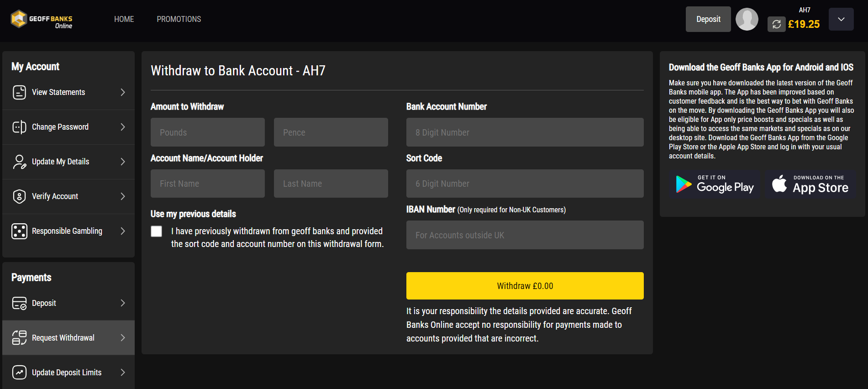Expand the Change Password chevron
This screenshot has width=868, height=389.
(x=123, y=127)
